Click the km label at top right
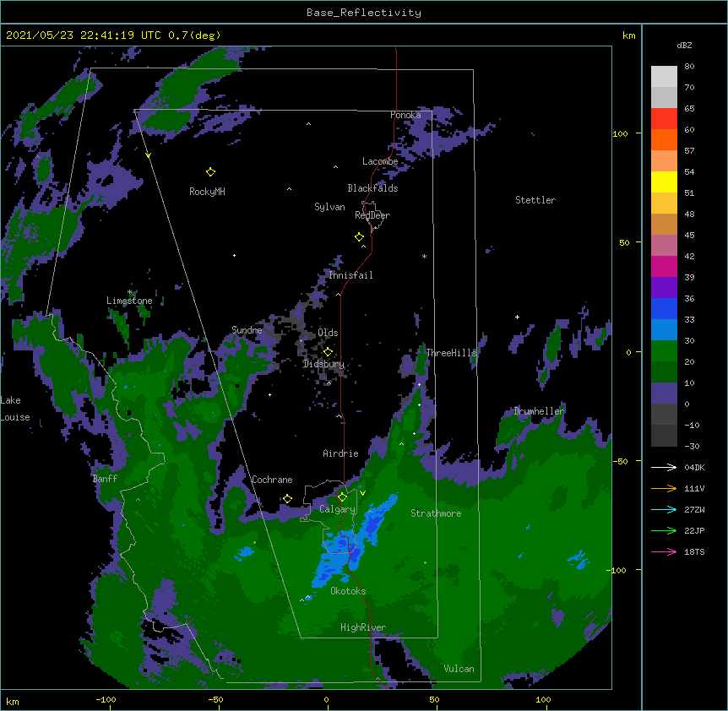Screen dimensions: 728x711 coord(628,35)
